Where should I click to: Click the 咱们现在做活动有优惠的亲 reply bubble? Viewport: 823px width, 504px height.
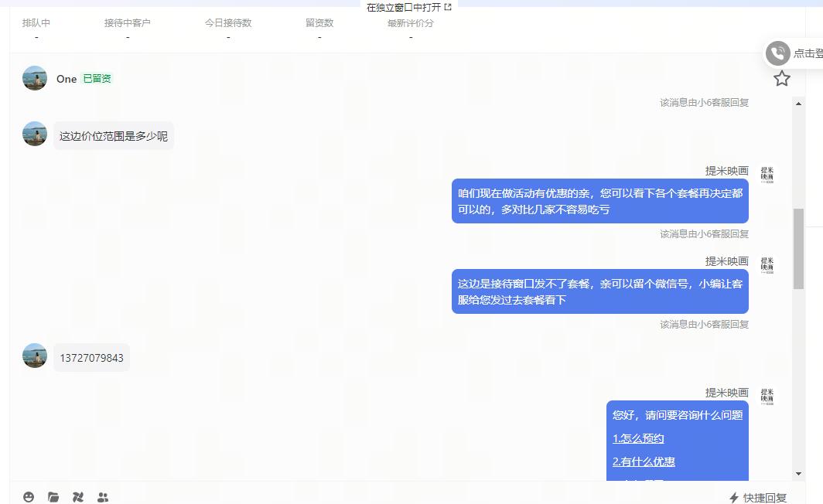[600, 201]
